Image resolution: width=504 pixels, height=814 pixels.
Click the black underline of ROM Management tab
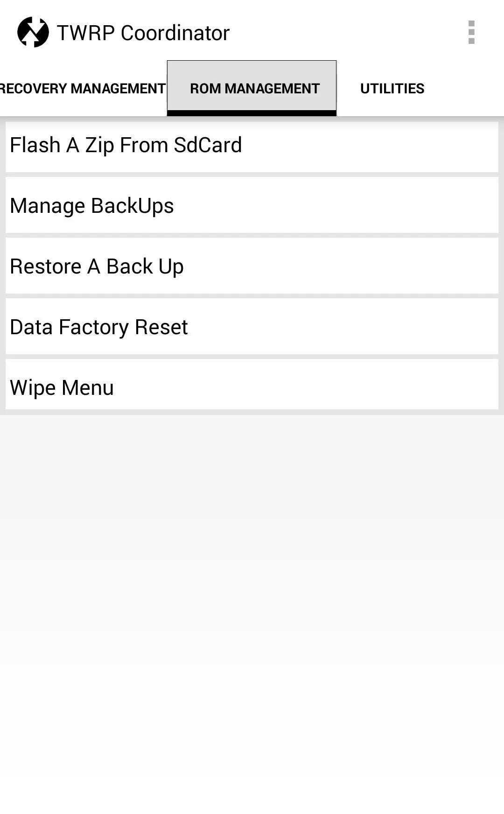point(252,113)
